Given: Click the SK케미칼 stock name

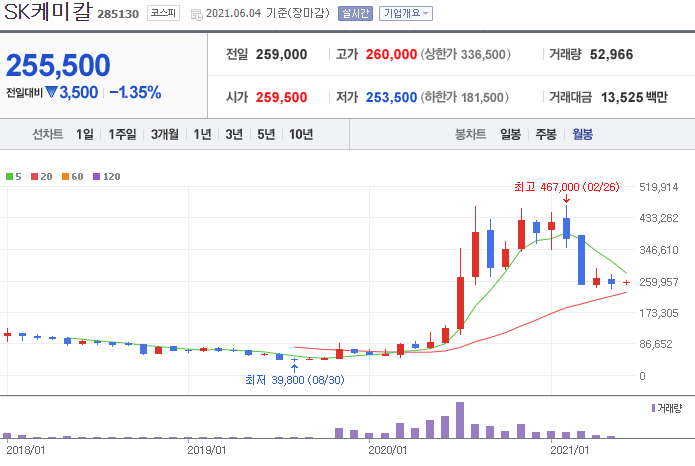Looking at the screenshot, I should [x=48, y=11].
